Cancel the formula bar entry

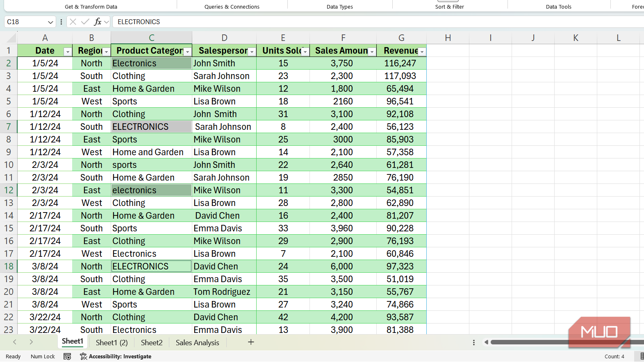[x=73, y=22]
